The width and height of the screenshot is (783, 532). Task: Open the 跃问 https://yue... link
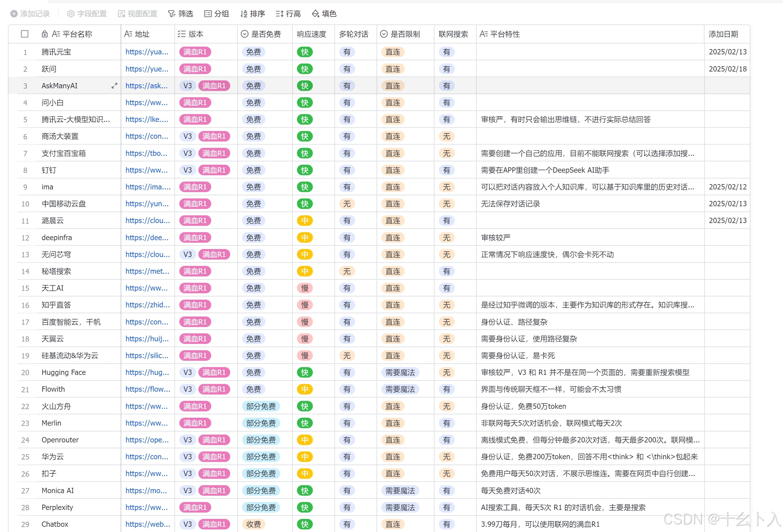pyautogui.click(x=147, y=69)
